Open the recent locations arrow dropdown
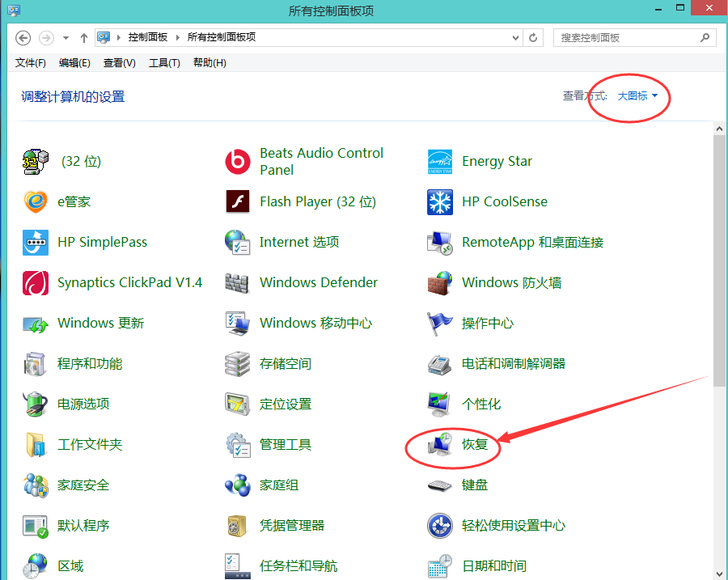This screenshot has height=580, width=728. point(66,37)
